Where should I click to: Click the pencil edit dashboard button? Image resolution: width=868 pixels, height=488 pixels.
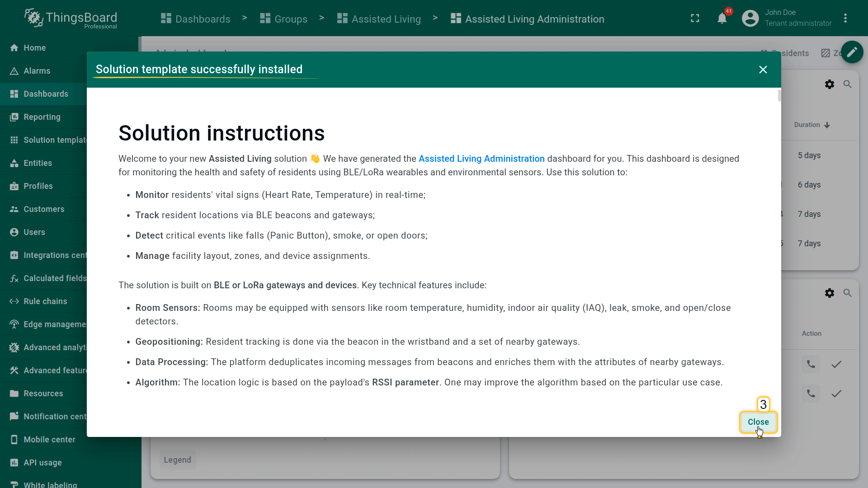coord(852,52)
